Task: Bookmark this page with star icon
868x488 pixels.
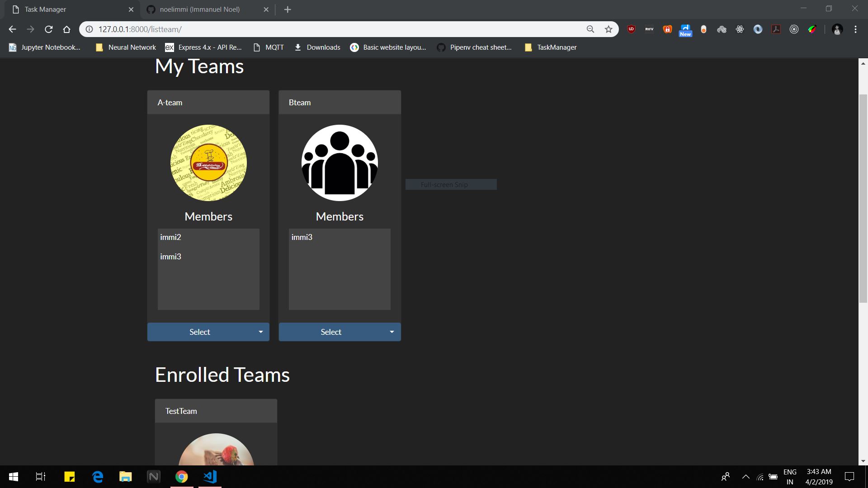Action: pyautogui.click(x=609, y=29)
